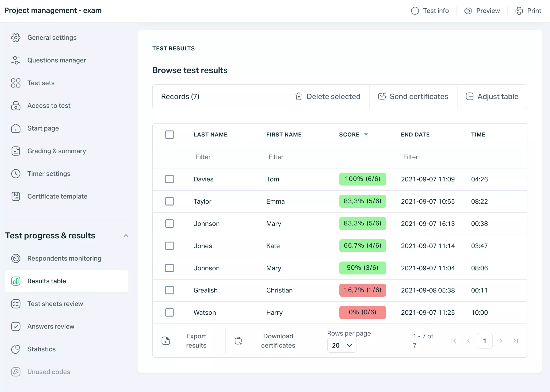Open Answers review section

[51, 326]
